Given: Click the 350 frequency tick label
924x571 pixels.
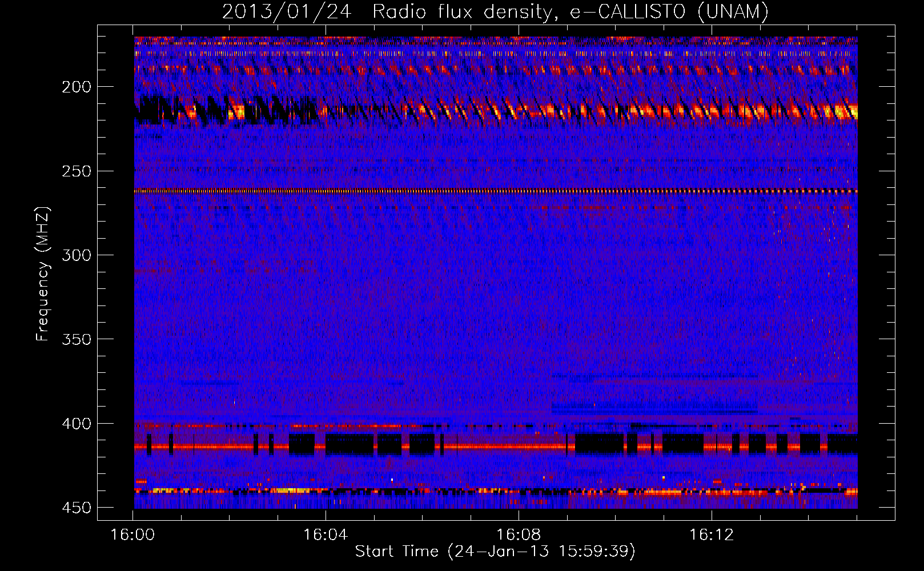Looking at the screenshot, I should pos(77,339).
